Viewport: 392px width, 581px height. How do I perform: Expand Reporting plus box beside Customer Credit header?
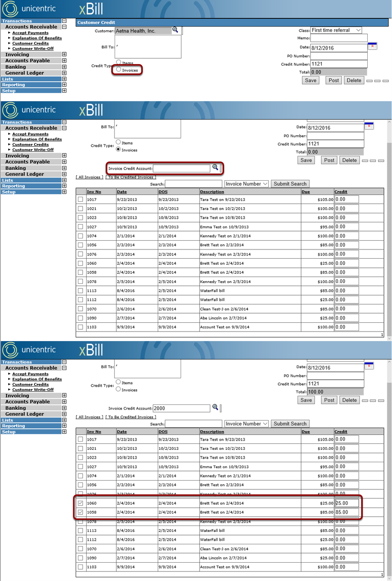pyautogui.click(x=64, y=85)
